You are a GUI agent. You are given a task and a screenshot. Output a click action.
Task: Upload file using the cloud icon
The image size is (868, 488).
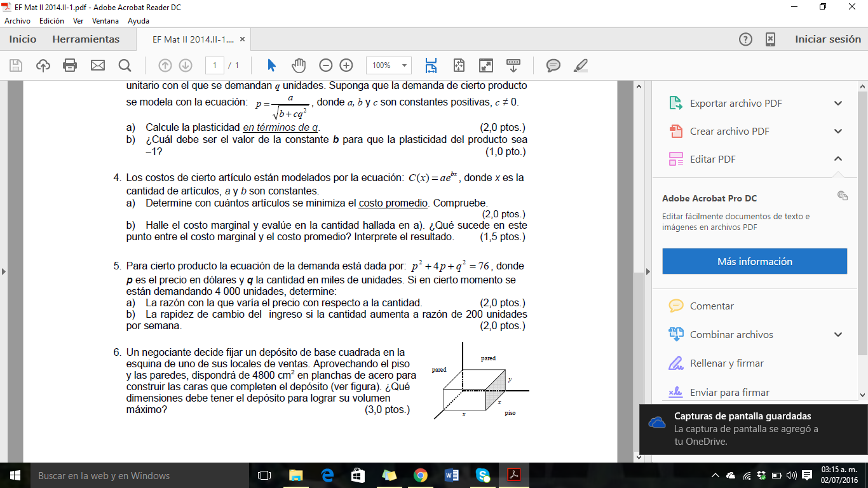tap(43, 65)
